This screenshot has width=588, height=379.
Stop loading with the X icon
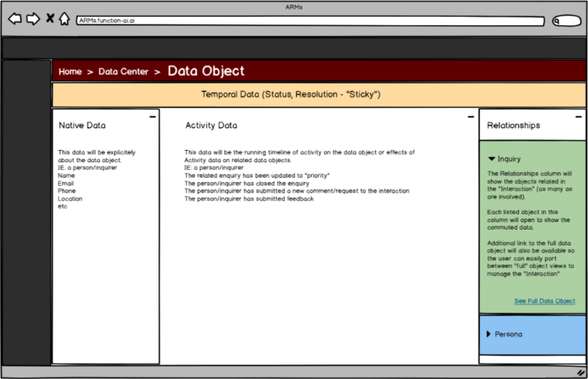pos(50,18)
